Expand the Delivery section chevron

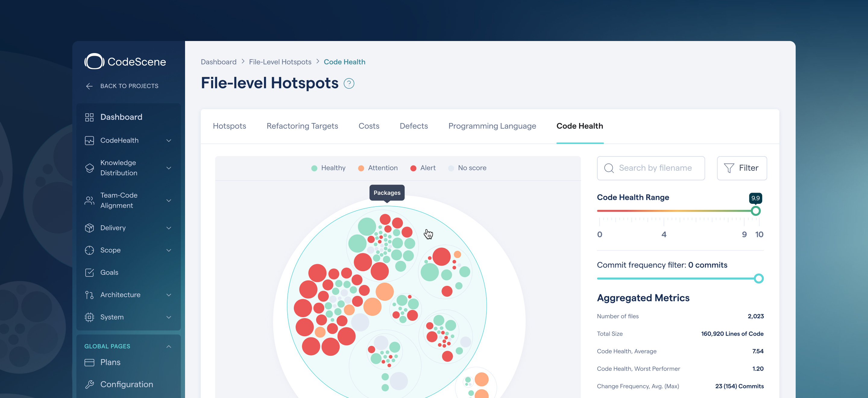pyautogui.click(x=168, y=228)
